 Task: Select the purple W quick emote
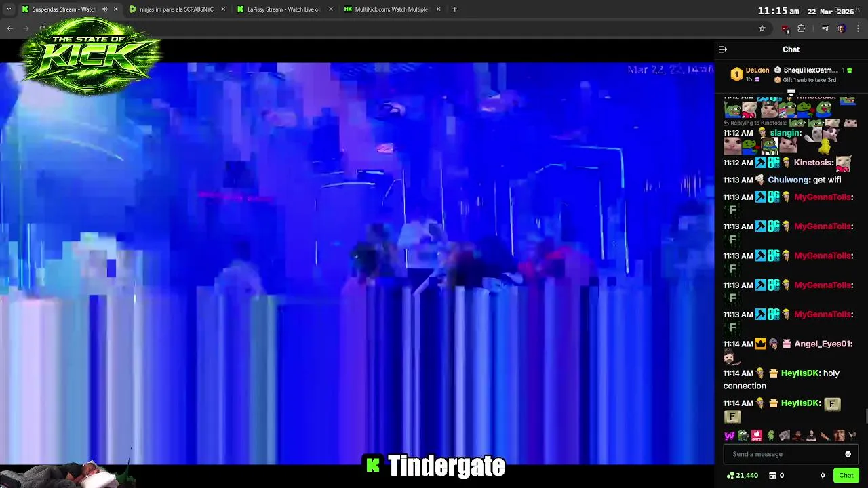[x=730, y=436]
